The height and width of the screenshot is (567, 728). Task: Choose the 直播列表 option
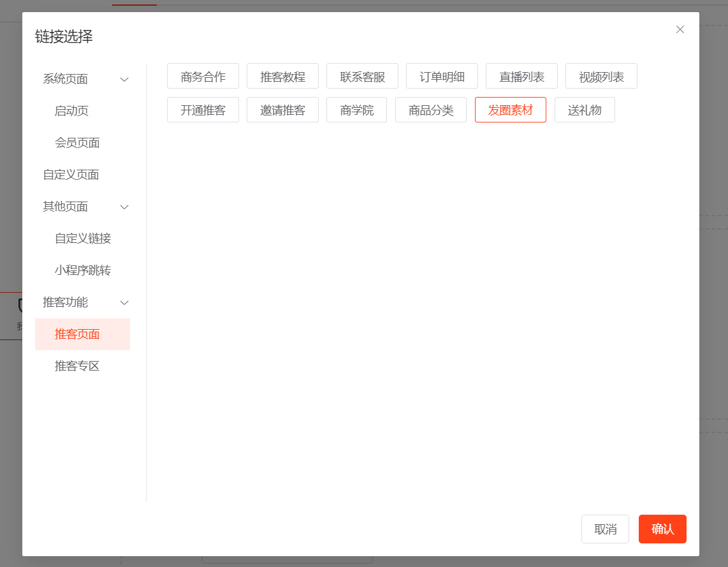click(521, 77)
